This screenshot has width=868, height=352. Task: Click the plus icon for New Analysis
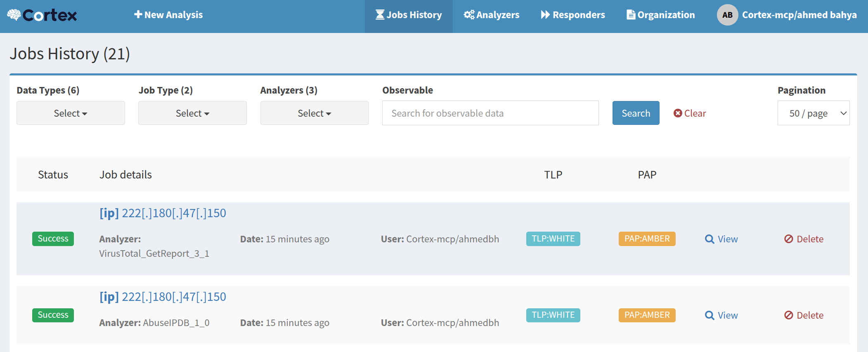[138, 15]
